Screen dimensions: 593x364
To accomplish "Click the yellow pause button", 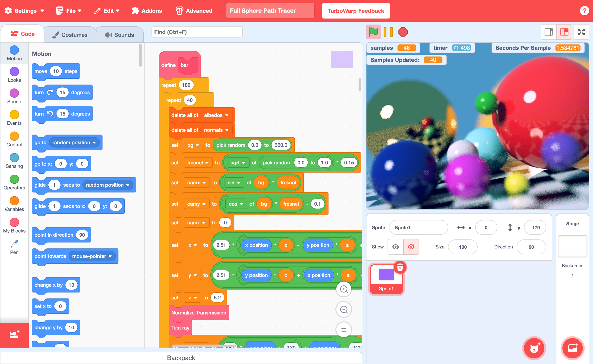I will tap(388, 33).
